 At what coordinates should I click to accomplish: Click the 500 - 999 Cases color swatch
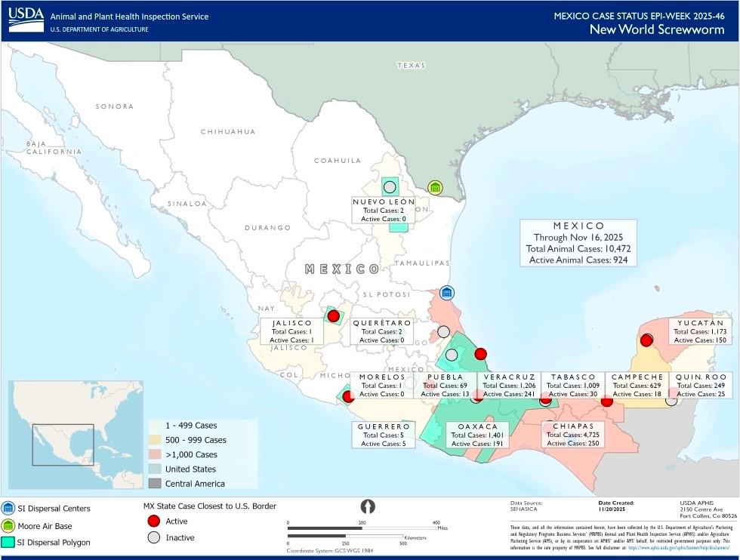(x=156, y=440)
